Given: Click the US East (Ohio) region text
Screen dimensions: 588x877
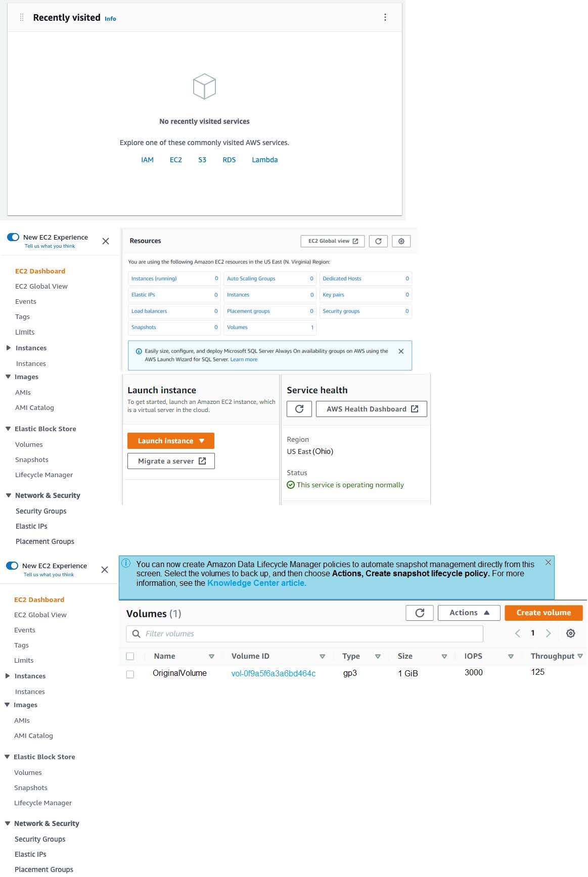Looking at the screenshot, I should tap(310, 451).
